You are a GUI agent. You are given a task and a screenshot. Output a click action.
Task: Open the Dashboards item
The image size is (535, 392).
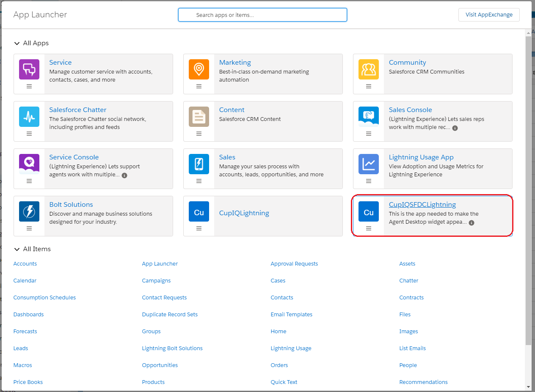[28, 314]
